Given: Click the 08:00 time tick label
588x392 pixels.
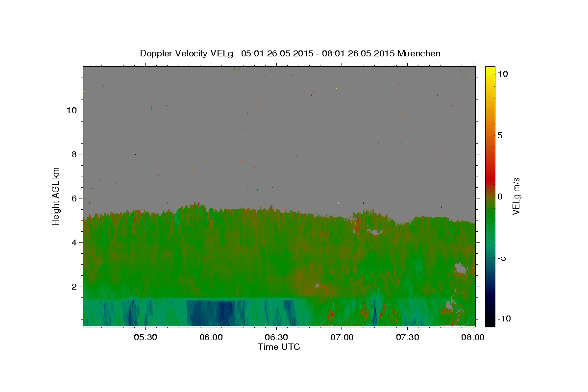Looking at the screenshot, I should [x=473, y=337].
